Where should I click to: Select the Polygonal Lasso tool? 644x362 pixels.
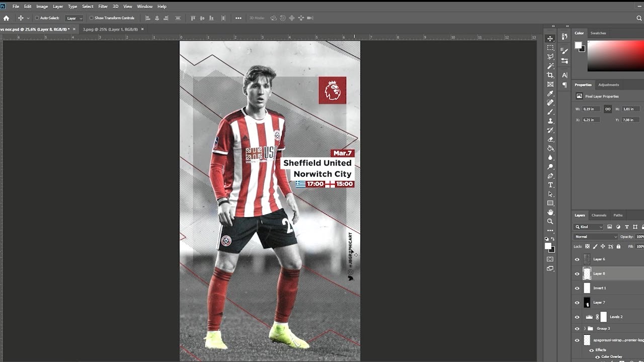(x=550, y=57)
